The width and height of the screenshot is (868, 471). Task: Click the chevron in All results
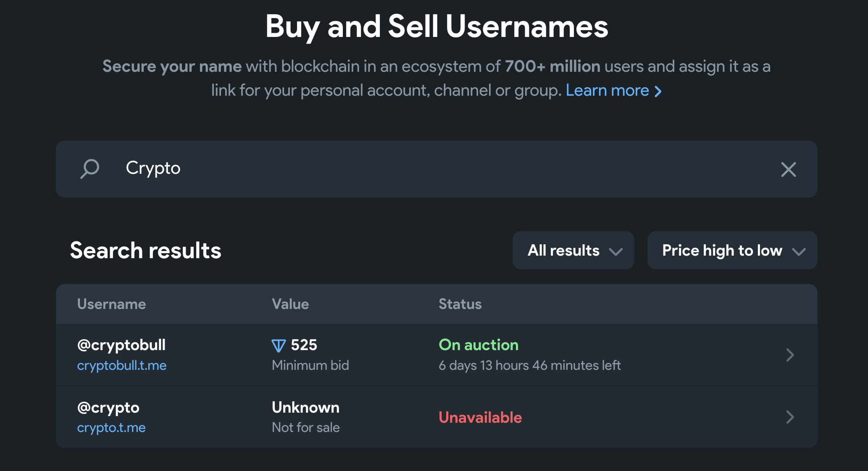616,252
